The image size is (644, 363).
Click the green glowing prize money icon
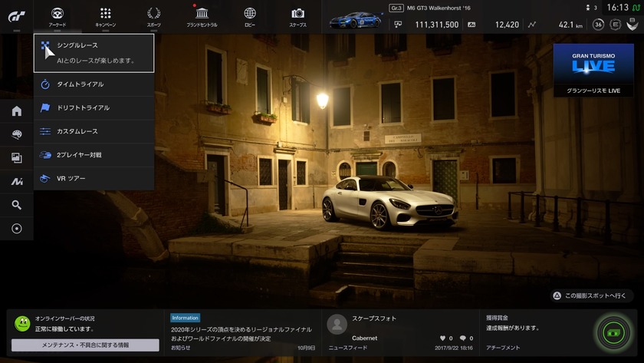[613, 332]
